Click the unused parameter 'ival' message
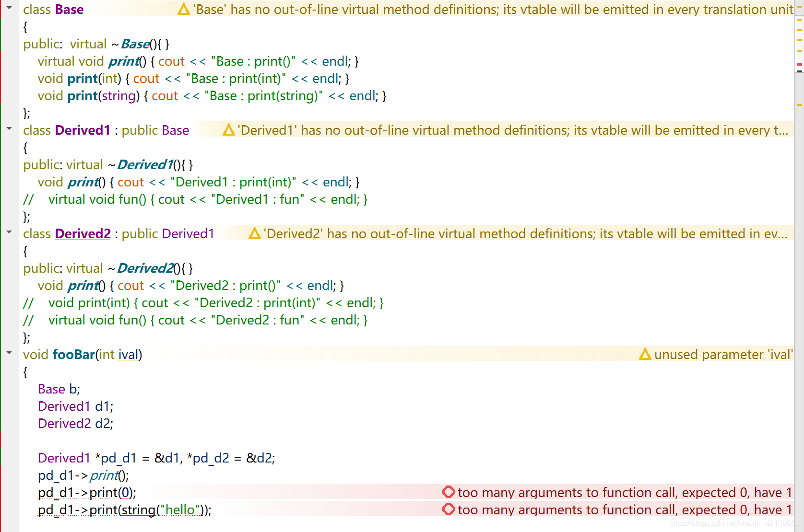The image size is (804, 532). coord(723,355)
